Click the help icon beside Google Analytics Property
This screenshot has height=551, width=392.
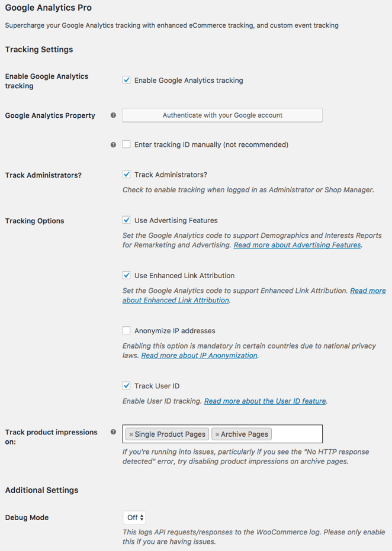113,115
